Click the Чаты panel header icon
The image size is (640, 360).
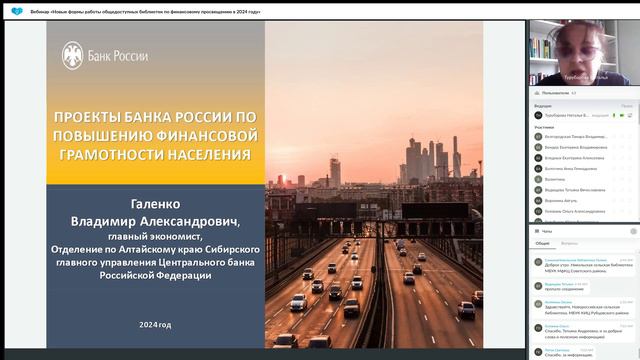(537, 231)
